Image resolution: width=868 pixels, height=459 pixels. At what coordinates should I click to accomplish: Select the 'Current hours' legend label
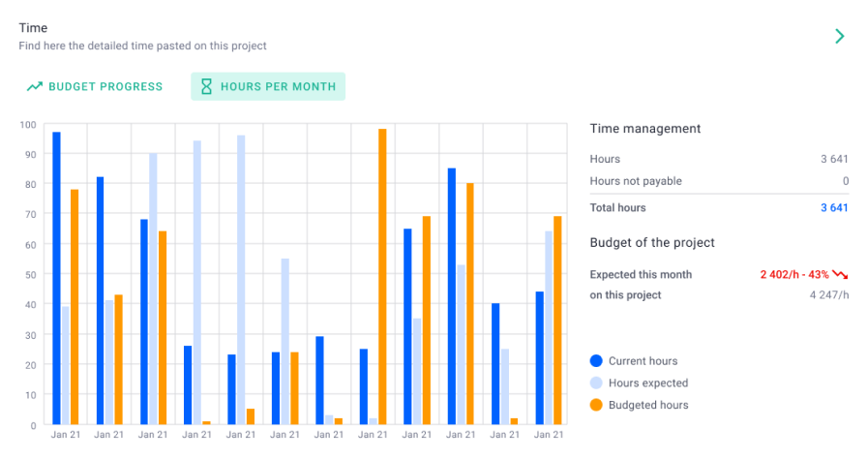click(643, 361)
